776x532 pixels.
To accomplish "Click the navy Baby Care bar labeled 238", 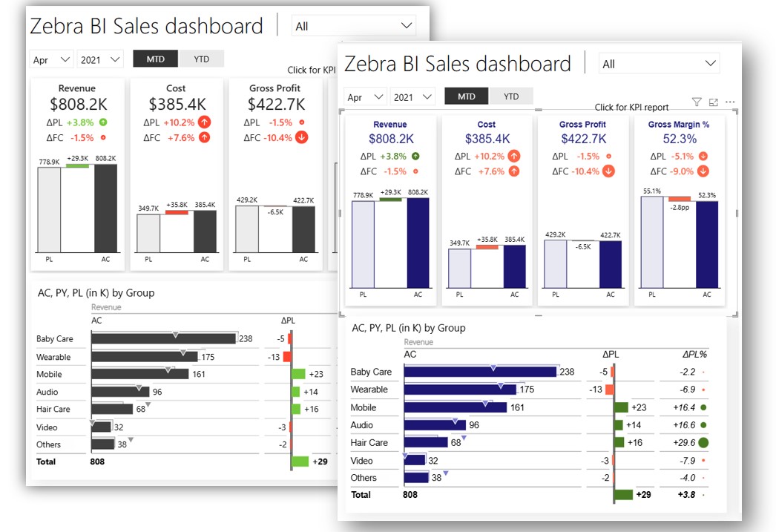I will point(479,372).
